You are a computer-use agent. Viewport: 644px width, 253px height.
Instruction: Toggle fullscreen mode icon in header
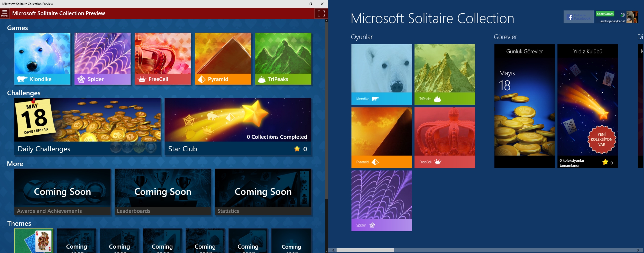321,13
